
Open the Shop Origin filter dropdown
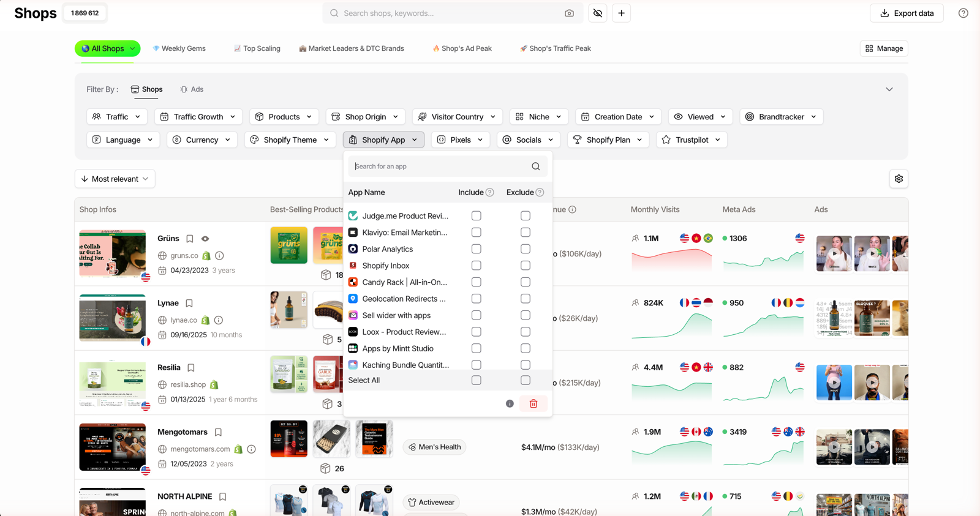(x=365, y=117)
